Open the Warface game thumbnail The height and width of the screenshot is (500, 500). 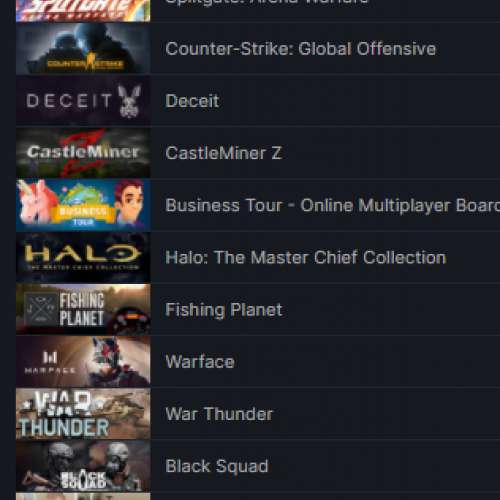pyautogui.click(x=83, y=362)
